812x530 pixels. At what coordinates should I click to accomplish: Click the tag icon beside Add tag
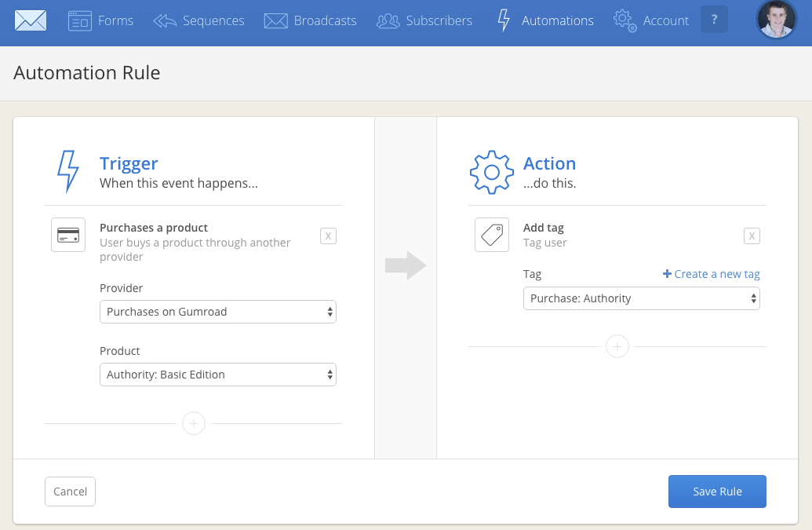coord(492,235)
